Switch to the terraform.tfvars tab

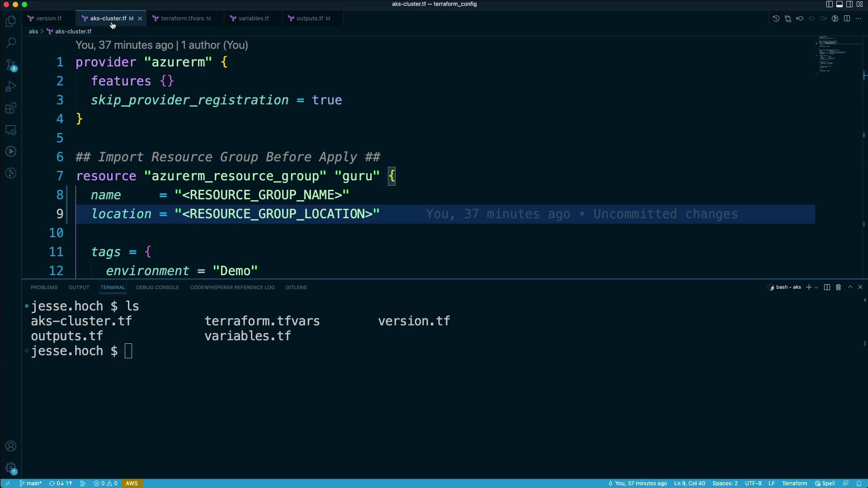182,19
